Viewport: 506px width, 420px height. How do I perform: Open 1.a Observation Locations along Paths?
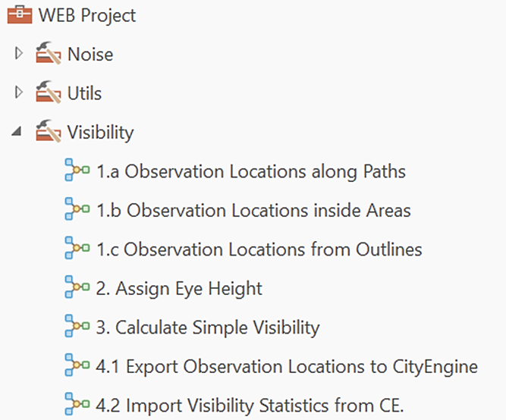[x=250, y=172]
